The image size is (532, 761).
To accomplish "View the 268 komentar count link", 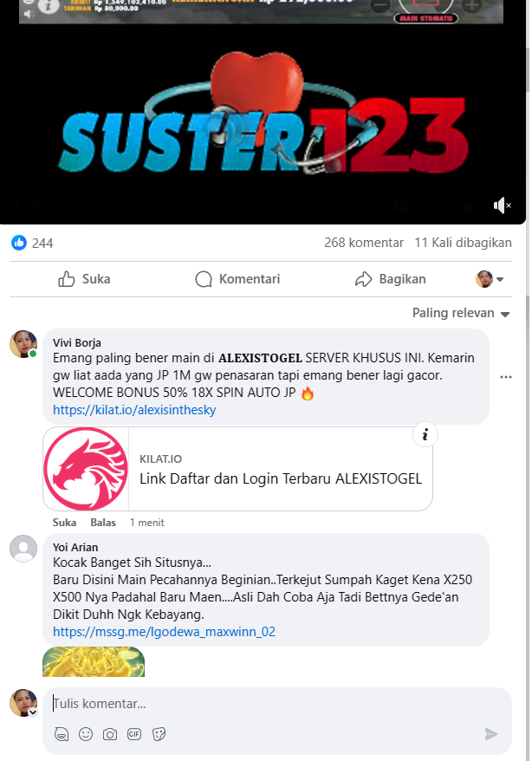I will click(364, 243).
